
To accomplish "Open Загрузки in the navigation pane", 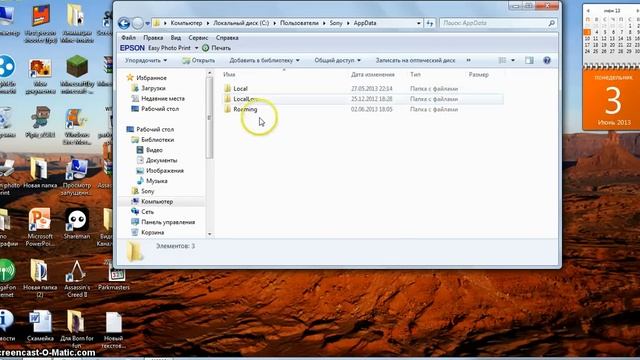I will 153,88.
